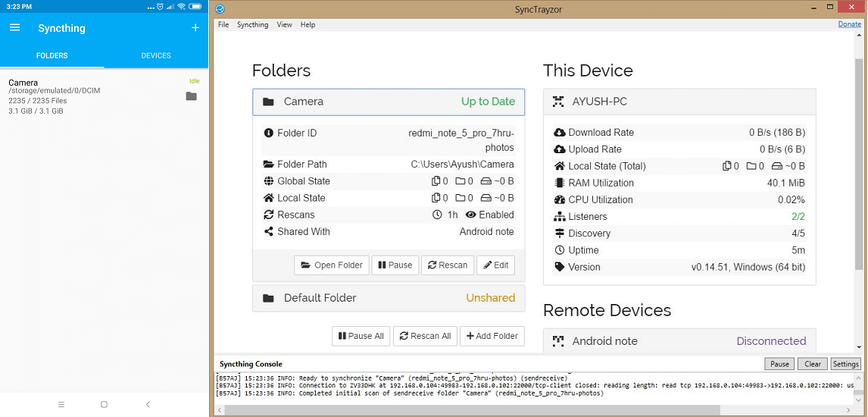Click Pause All button
This screenshot has height=417, width=868.
pos(361,336)
